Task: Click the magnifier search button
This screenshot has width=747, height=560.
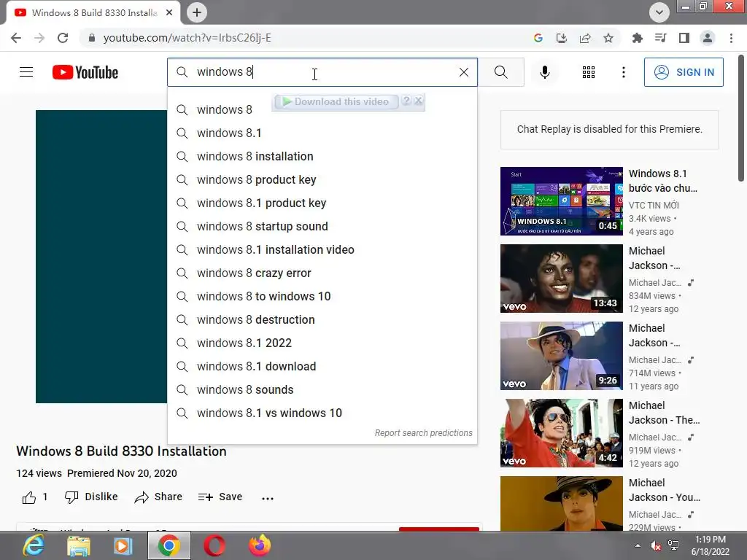Action: click(500, 72)
